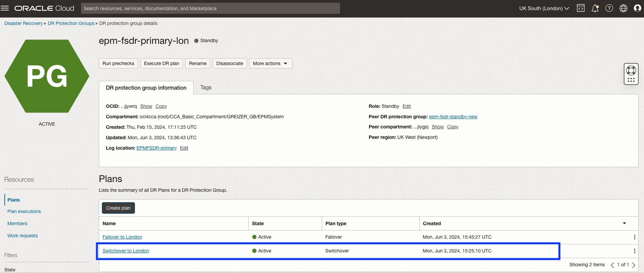Click Active state in Switchover to London row

pos(262,251)
